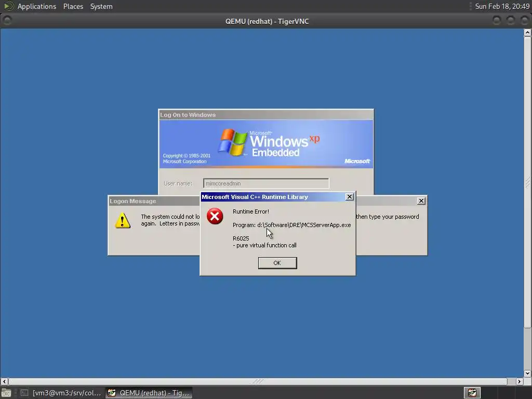Open the TigerVNC window menu button at title bar left
The width and height of the screenshot is (532, 399).
coord(7,21)
